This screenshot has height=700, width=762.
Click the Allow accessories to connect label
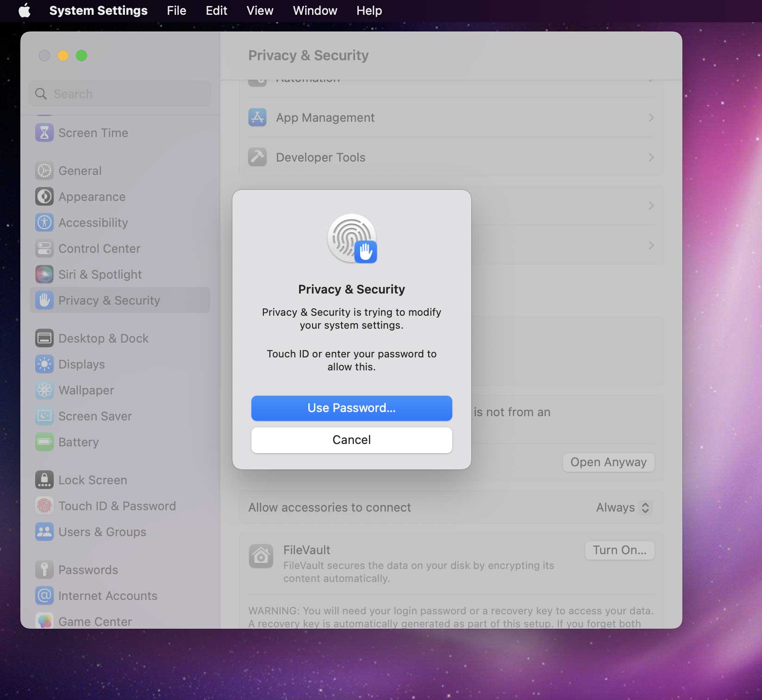click(x=330, y=507)
